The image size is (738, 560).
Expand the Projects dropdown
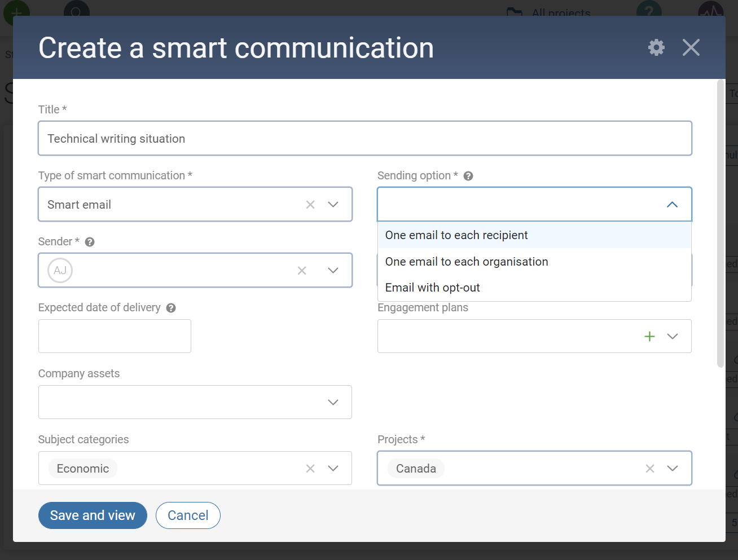673,468
